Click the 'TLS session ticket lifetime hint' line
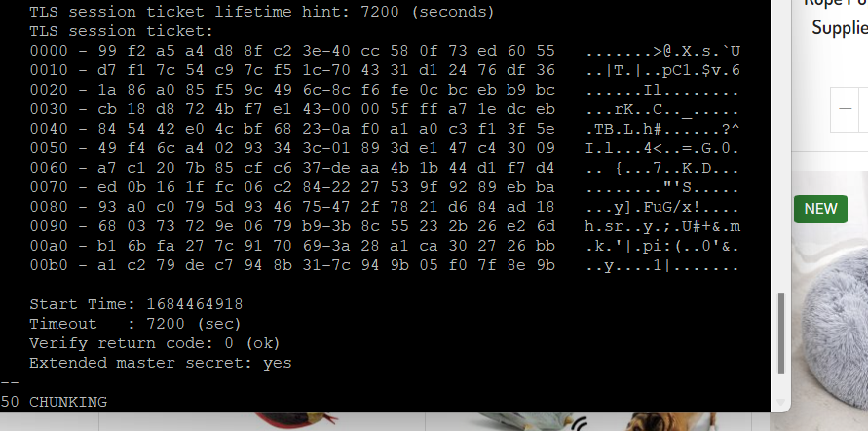 (x=261, y=11)
